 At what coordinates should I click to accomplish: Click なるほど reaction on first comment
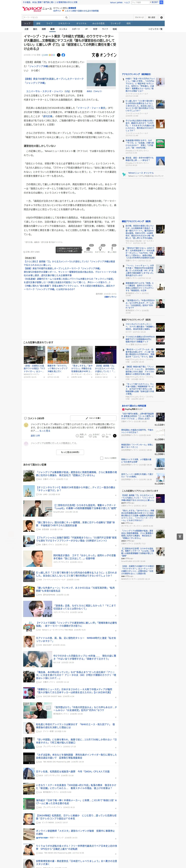tap(91, 436)
